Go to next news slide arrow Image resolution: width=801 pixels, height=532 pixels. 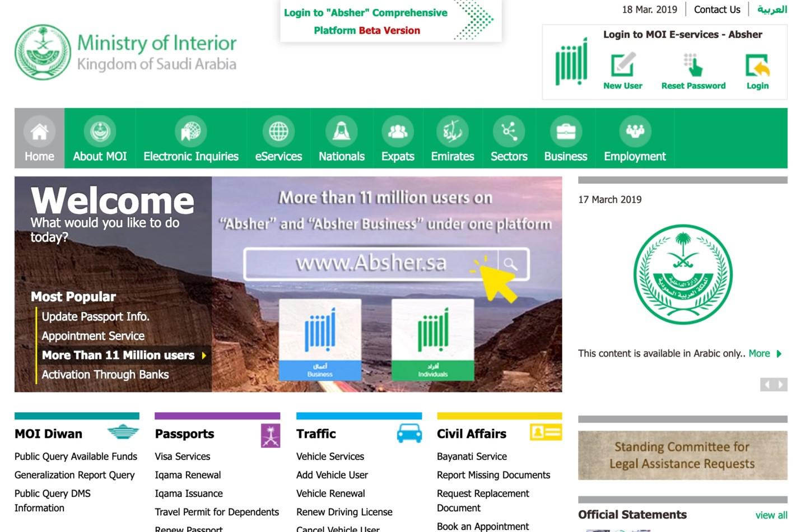click(x=781, y=384)
